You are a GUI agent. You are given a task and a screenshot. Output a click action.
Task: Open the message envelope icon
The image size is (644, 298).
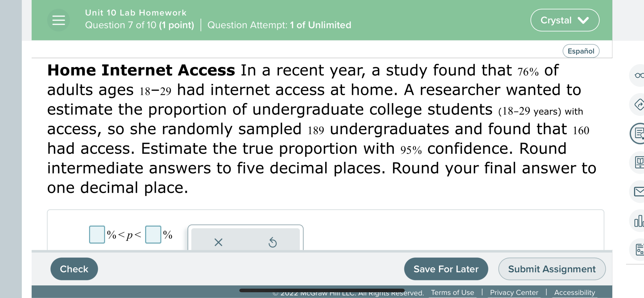[x=639, y=191]
